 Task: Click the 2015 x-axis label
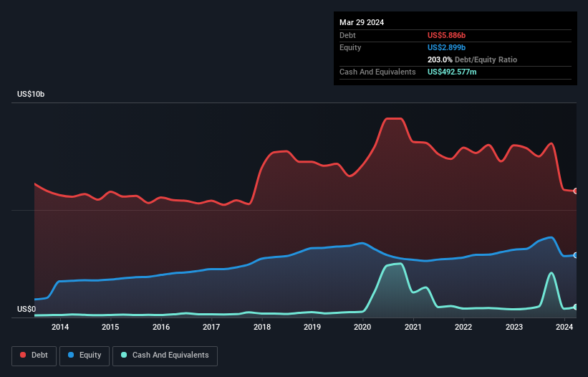pyautogui.click(x=110, y=327)
